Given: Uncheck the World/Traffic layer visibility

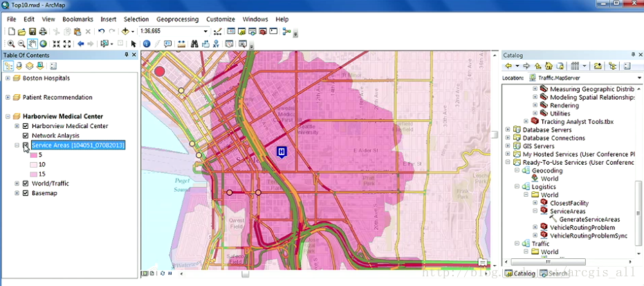Looking at the screenshot, I should tap(26, 184).
